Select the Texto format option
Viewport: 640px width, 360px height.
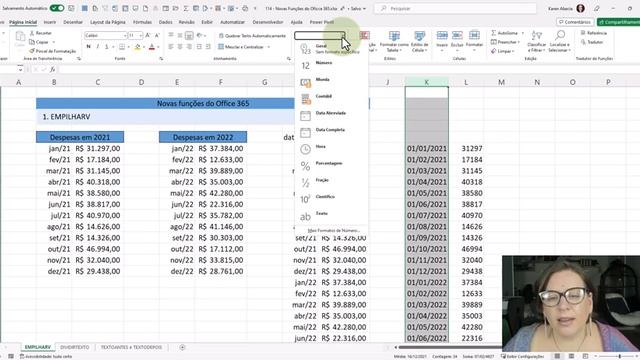[331, 216]
